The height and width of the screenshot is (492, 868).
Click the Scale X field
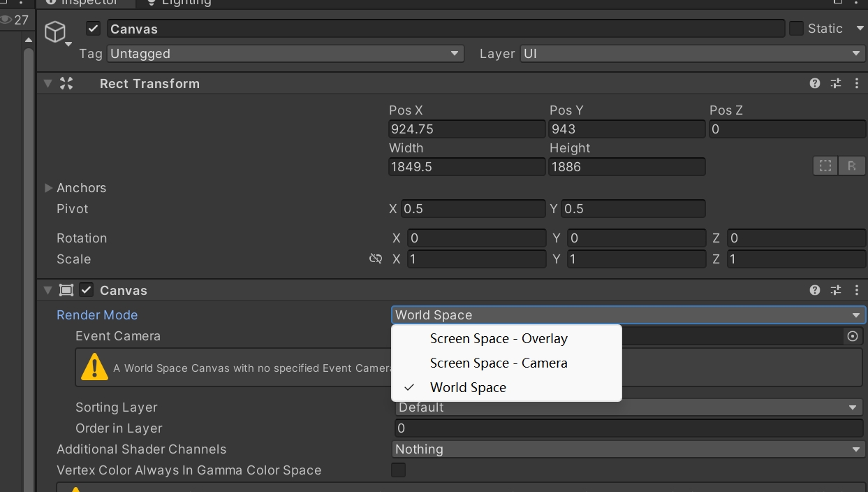tap(476, 259)
